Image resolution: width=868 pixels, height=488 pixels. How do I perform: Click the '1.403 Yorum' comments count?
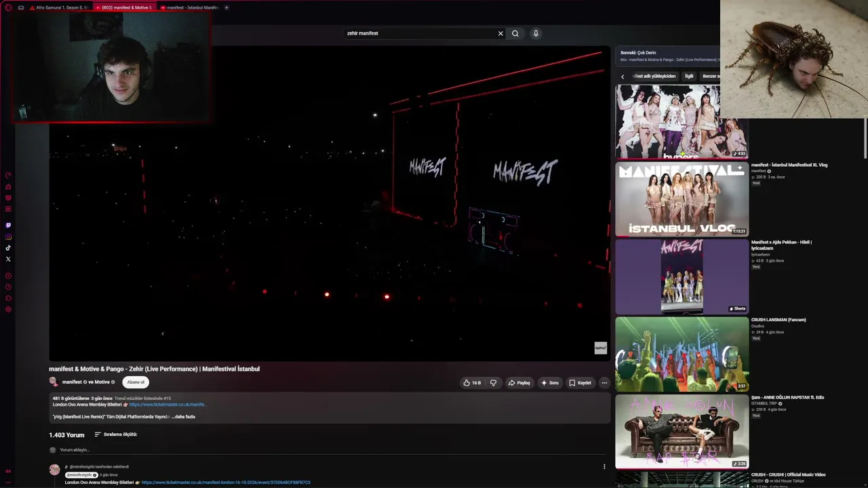click(66, 434)
